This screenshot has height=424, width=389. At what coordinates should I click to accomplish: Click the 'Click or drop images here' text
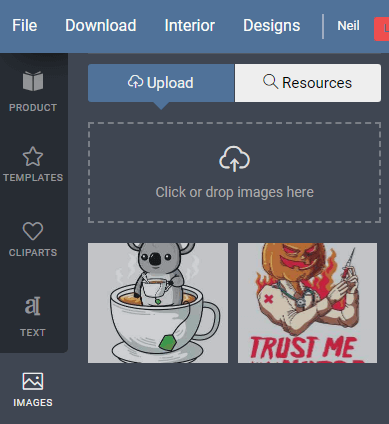coord(235,192)
